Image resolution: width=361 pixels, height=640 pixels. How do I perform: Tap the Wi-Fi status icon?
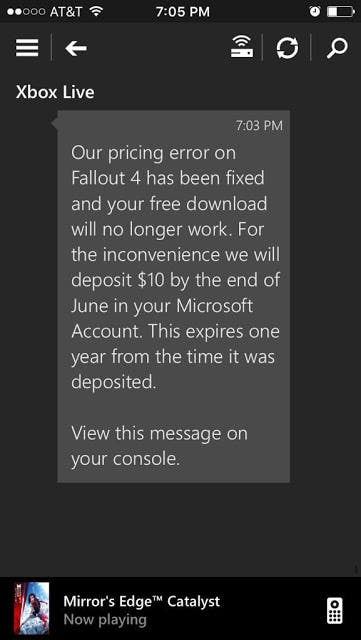coord(96,11)
